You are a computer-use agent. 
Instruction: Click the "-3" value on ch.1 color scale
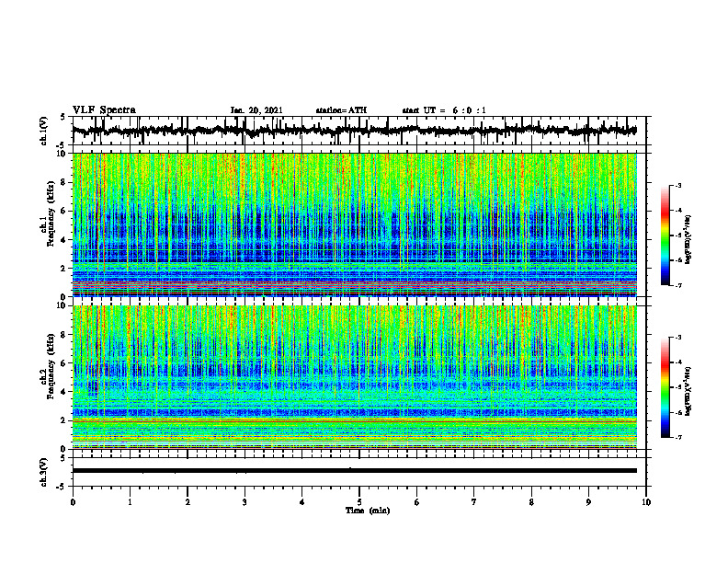[677, 186]
